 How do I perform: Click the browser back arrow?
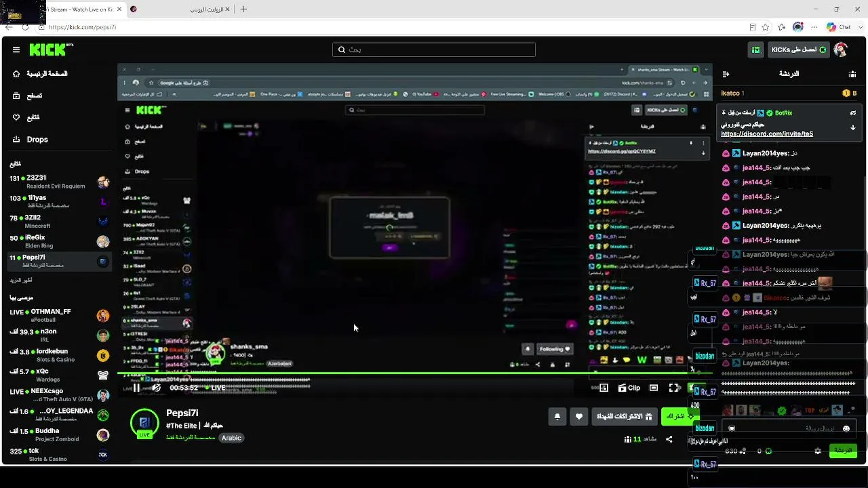tap(9, 27)
